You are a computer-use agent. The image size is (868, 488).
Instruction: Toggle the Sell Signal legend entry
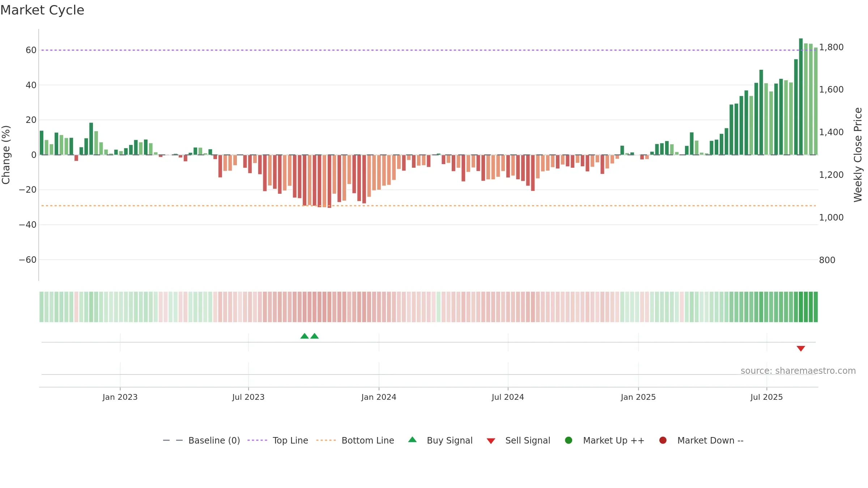click(x=518, y=440)
